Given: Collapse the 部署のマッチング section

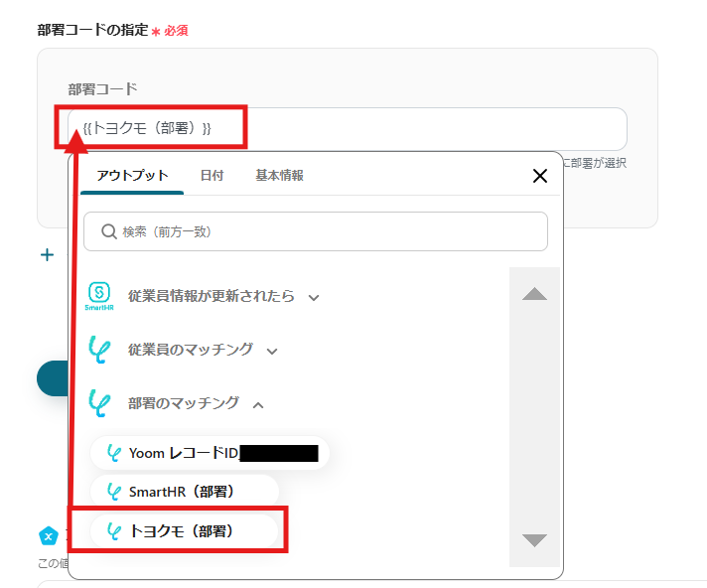Looking at the screenshot, I should click(258, 405).
